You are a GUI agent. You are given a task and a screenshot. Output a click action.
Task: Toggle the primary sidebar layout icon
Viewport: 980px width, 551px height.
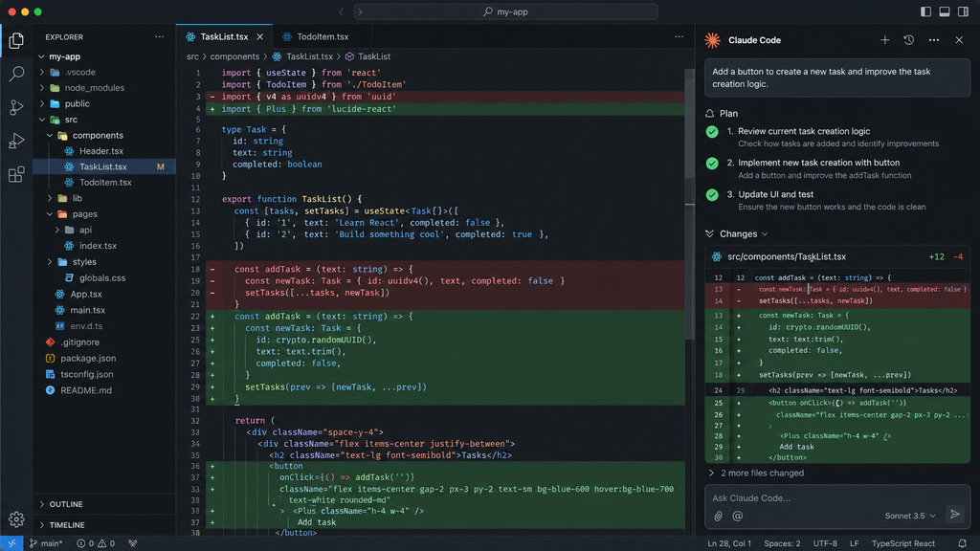pyautogui.click(x=925, y=11)
